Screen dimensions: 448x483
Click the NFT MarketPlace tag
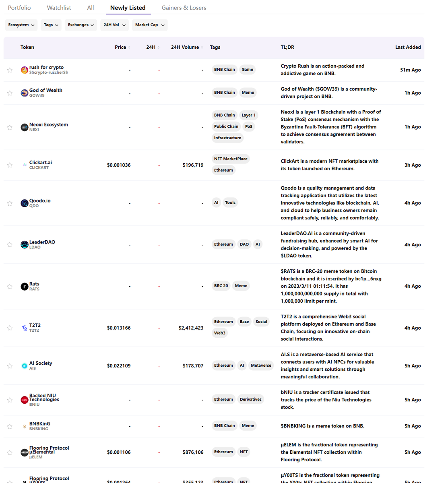(x=231, y=159)
